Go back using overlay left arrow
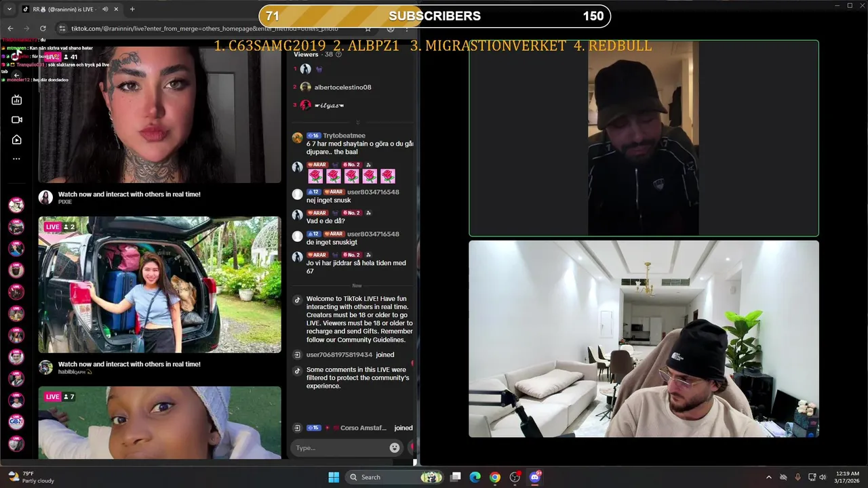Screen dimensions: 868x488 [16, 75]
